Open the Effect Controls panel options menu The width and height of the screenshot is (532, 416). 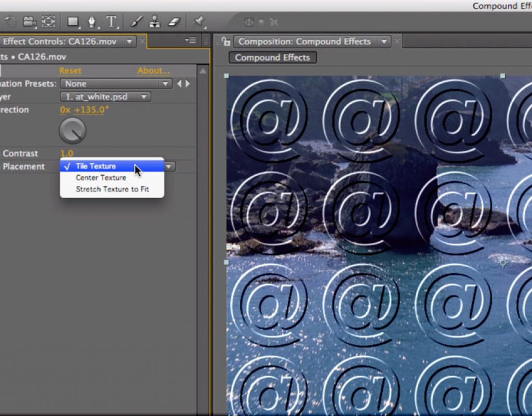[191, 41]
